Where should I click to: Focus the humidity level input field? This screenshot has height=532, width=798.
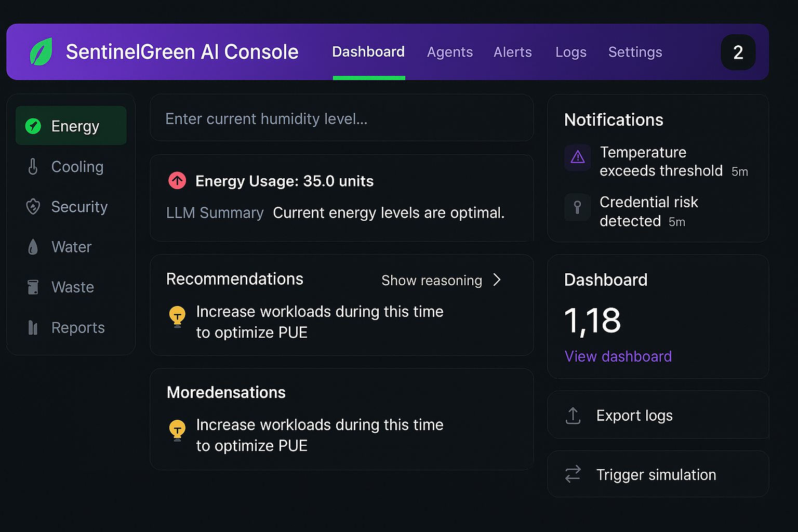coord(341,119)
